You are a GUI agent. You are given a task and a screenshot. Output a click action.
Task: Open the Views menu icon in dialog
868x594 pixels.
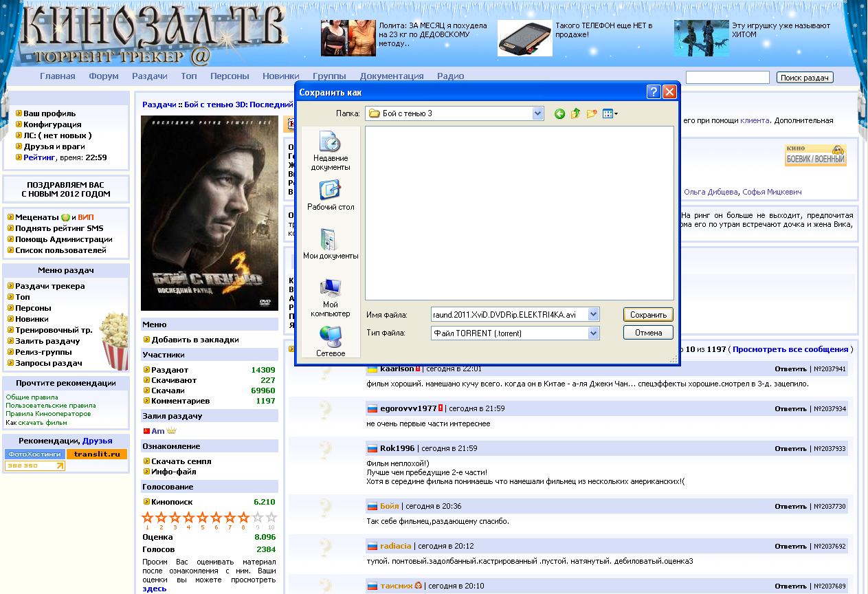[610, 113]
